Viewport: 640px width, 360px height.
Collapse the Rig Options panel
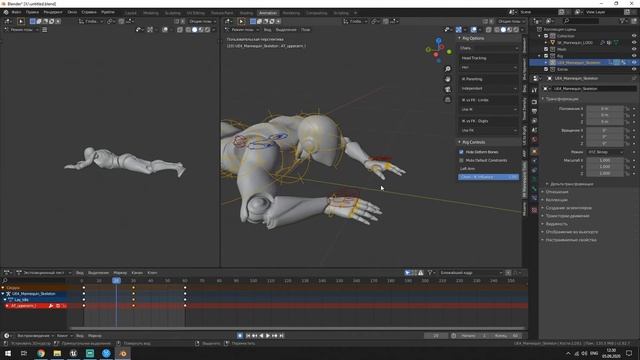click(x=459, y=38)
